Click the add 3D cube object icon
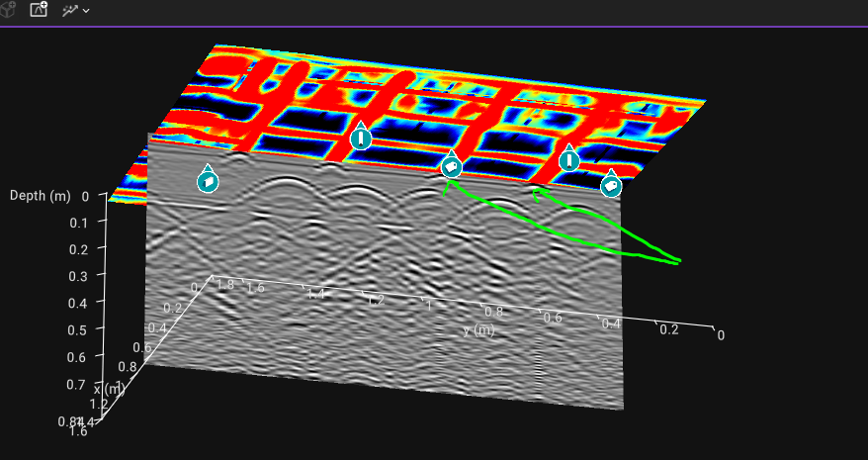This screenshot has width=868, height=460. pos(8,10)
